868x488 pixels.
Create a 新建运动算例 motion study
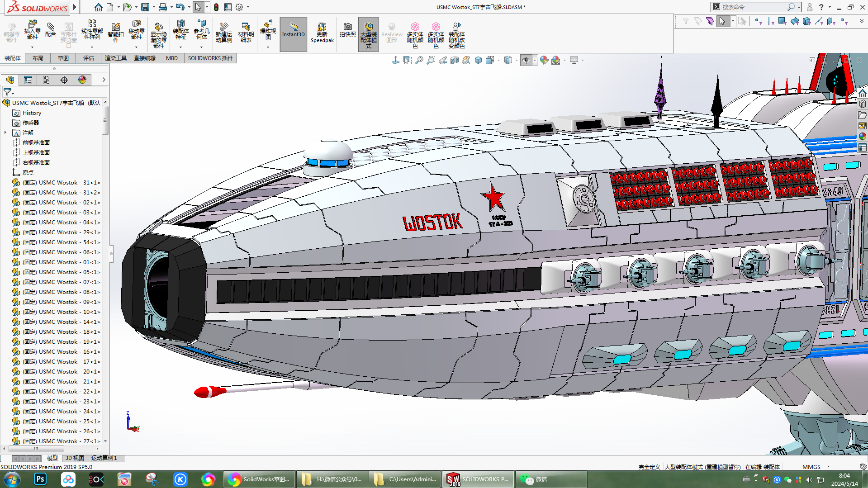[x=224, y=34]
